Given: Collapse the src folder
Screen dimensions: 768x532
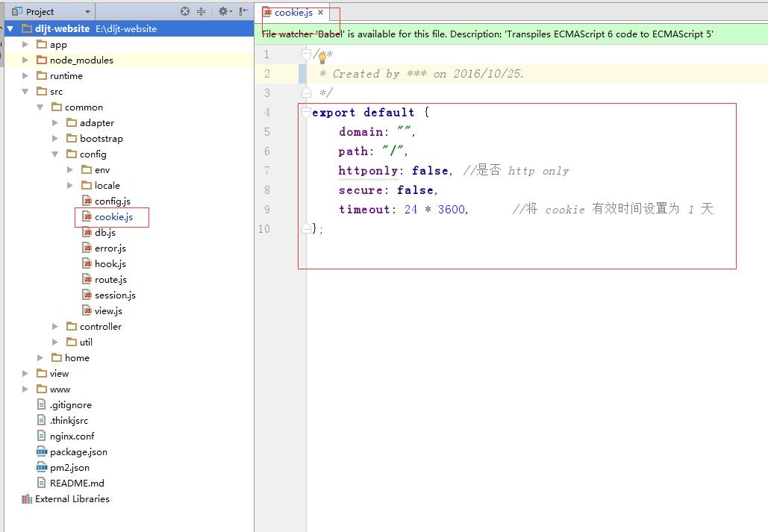Looking at the screenshot, I should pos(25,92).
